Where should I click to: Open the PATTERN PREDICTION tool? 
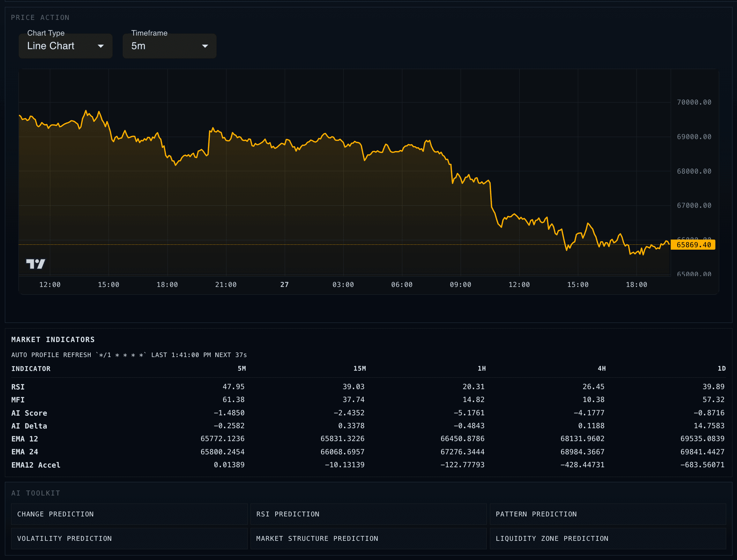pos(608,514)
